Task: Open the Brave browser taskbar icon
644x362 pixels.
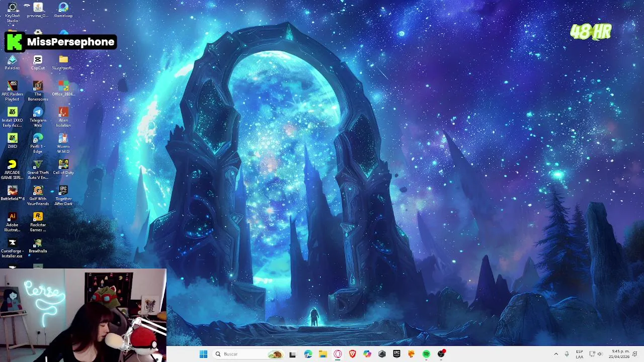Action: (x=352, y=354)
